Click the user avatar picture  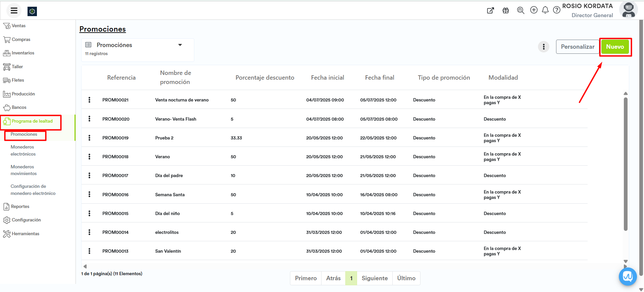tap(628, 10)
